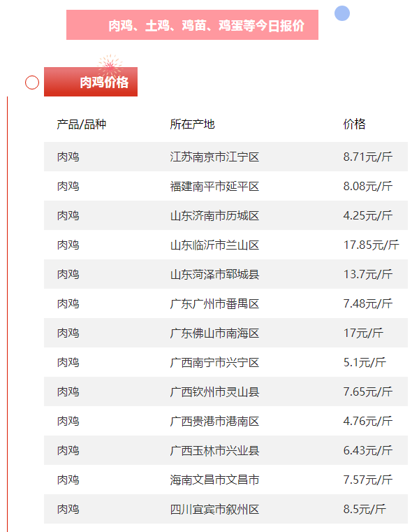419x532 pixels.
Task: Click the 价格 column header
Action: (354, 124)
